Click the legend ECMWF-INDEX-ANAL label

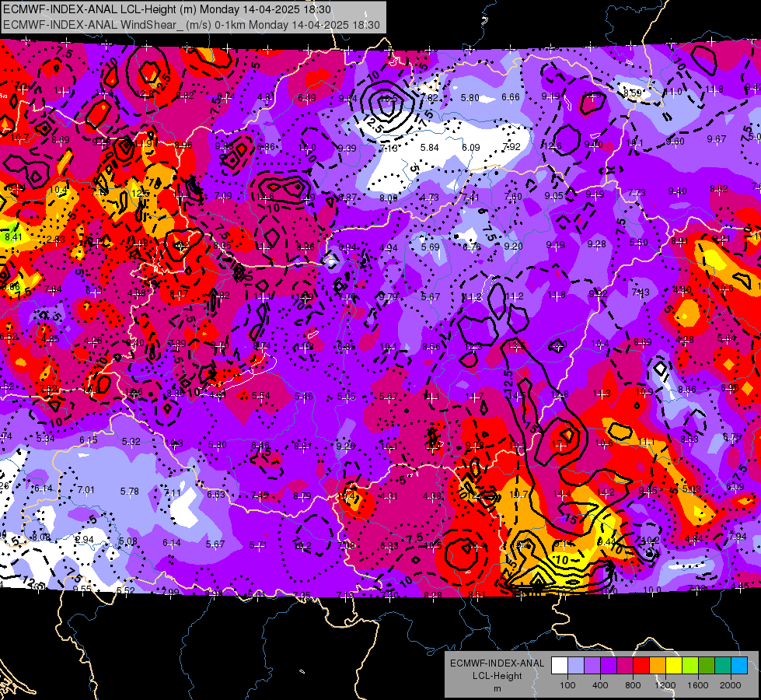497,663
